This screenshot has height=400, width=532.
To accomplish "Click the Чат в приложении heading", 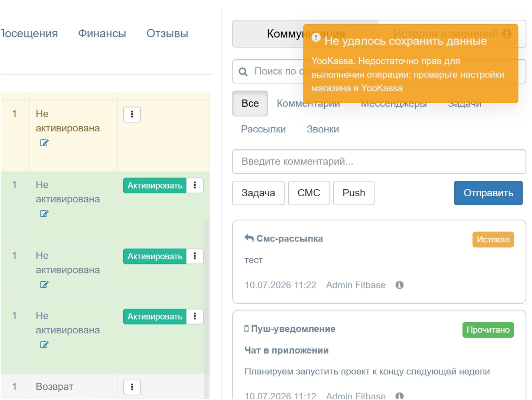I will [x=286, y=350].
